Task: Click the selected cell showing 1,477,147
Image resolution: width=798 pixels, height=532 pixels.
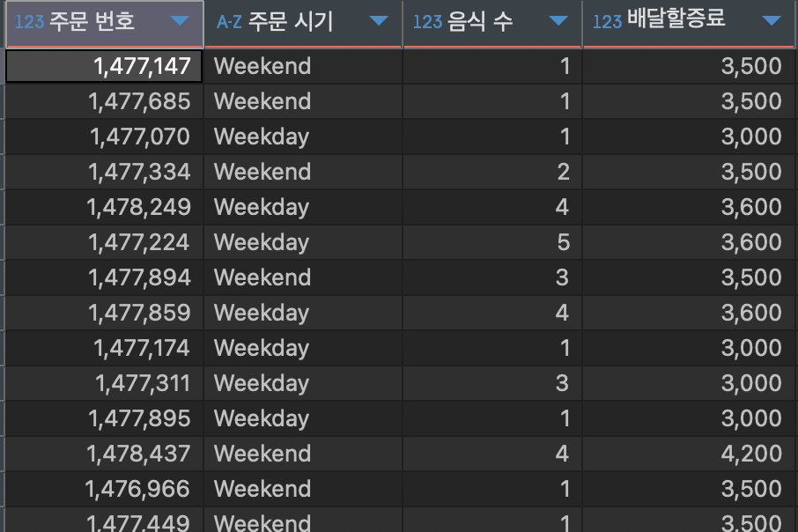Action: click(x=104, y=65)
